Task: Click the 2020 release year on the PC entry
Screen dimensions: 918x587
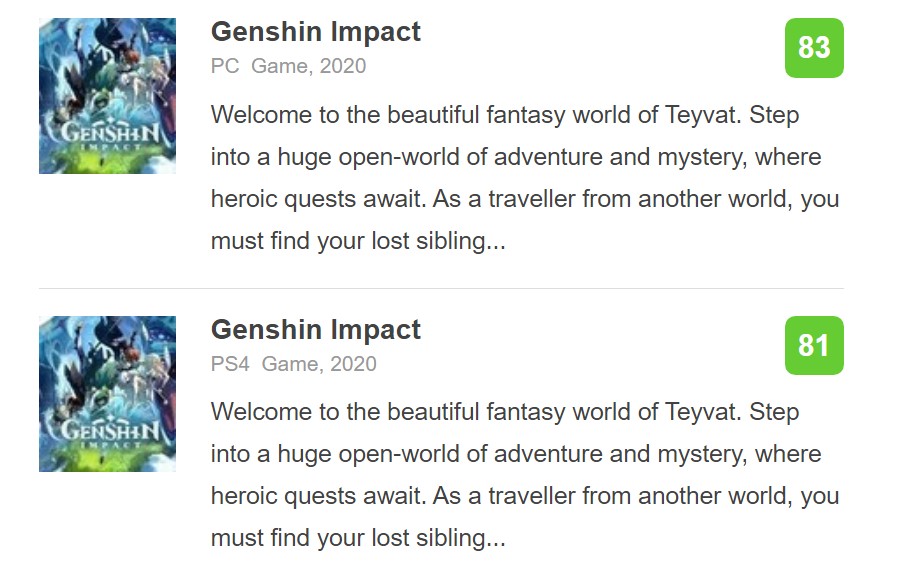Action: [x=344, y=66]
